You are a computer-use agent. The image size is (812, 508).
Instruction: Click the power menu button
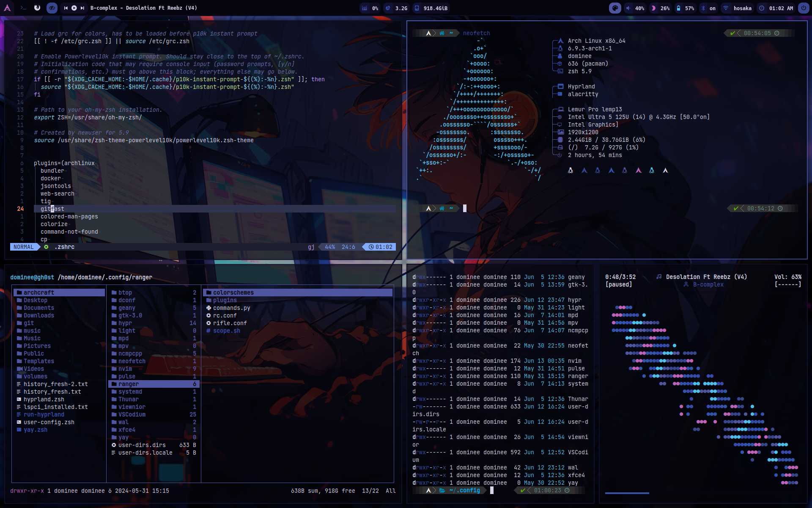[x=804, y=8]
